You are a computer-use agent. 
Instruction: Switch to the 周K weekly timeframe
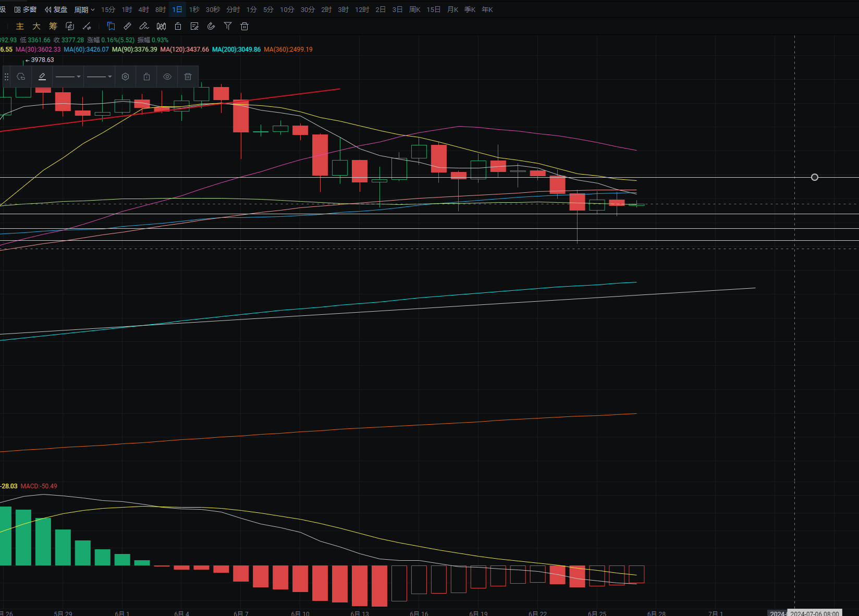tap(414, 9)
